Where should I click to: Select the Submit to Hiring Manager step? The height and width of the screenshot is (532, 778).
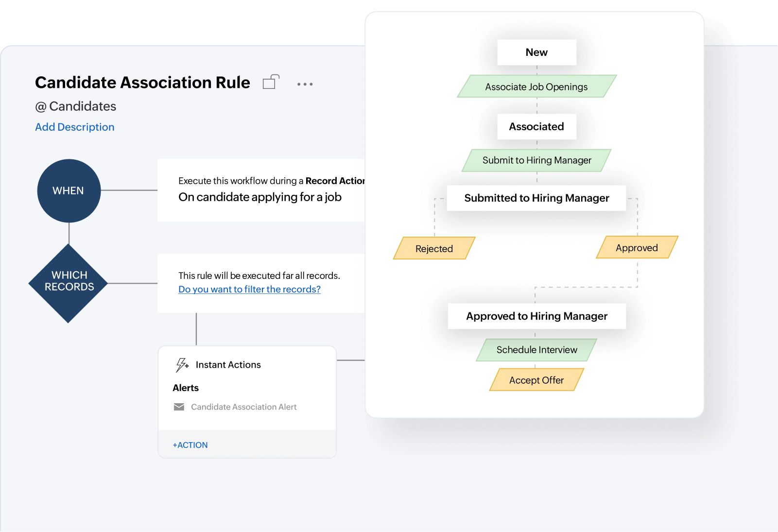[536, 160]
